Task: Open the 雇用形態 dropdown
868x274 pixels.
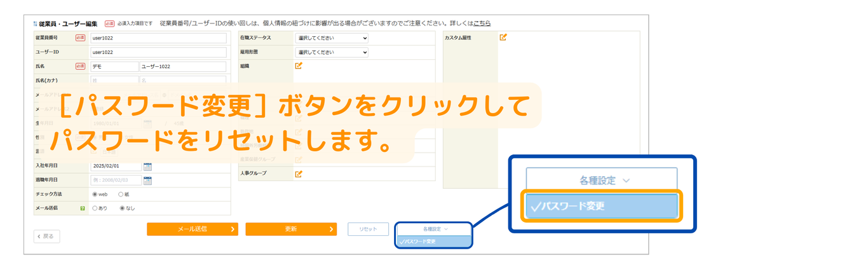Action: (x=332, y=52)
